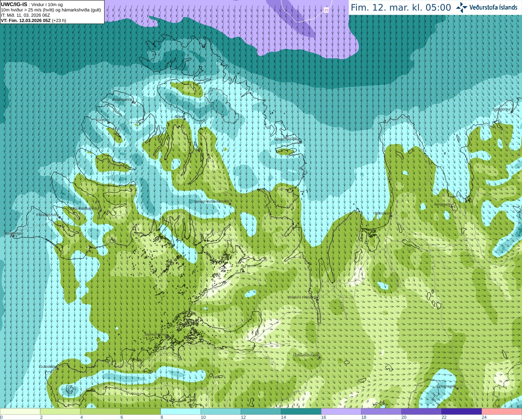The image size is (522, 420).
Task: Click the Gjögurflugvöllur station label
Action: click(287, 139)
